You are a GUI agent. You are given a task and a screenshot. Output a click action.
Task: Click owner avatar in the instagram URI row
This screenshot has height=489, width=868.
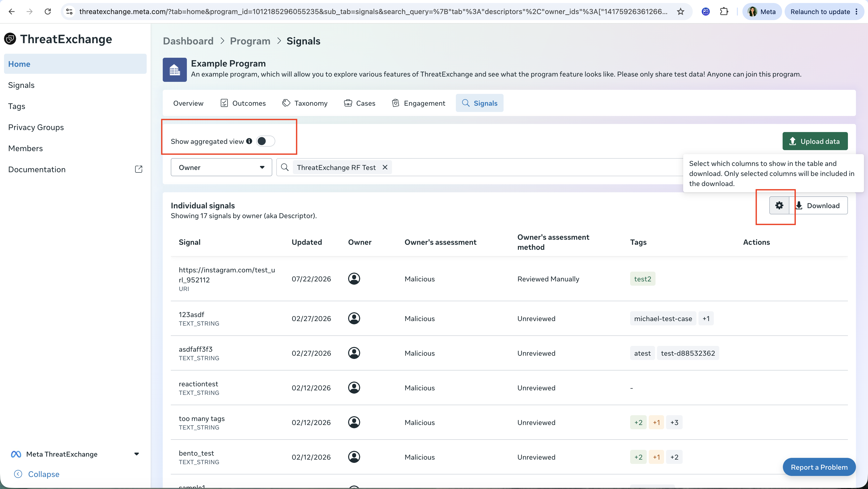pos(354,279)
